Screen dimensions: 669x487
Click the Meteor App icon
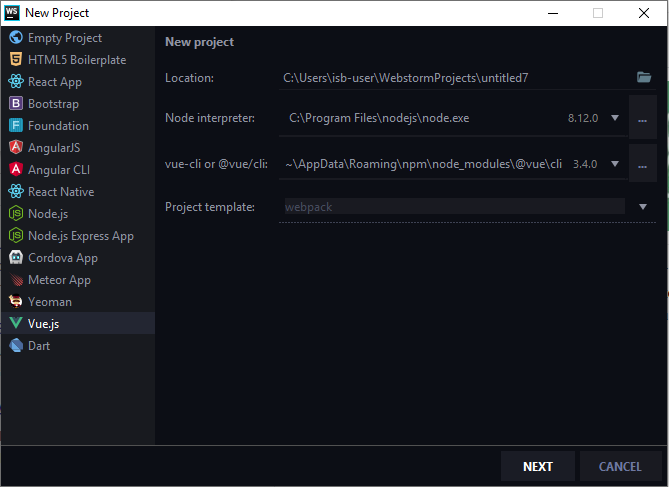tap(16, 280)
